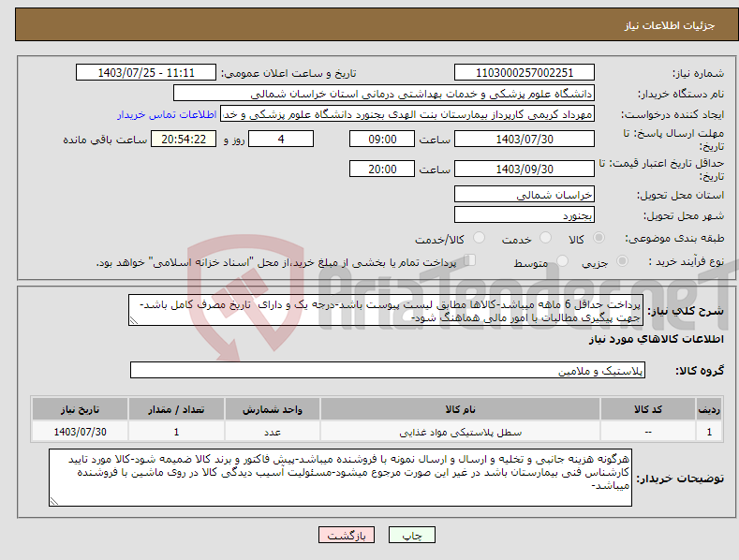Click the چاپ (print) button
Screen dimensions: 739x560
pyautogui.click(x=411, y=535)
